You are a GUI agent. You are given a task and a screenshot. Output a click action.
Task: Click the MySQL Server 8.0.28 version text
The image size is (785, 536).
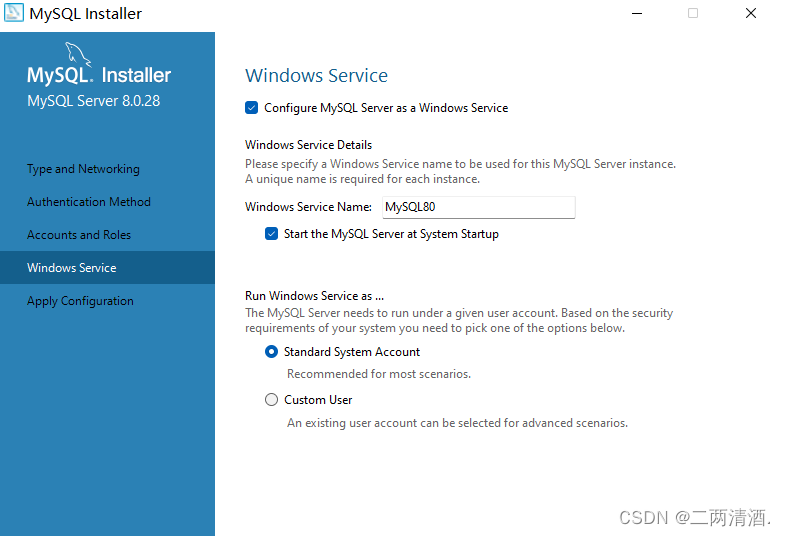(94, 101)
